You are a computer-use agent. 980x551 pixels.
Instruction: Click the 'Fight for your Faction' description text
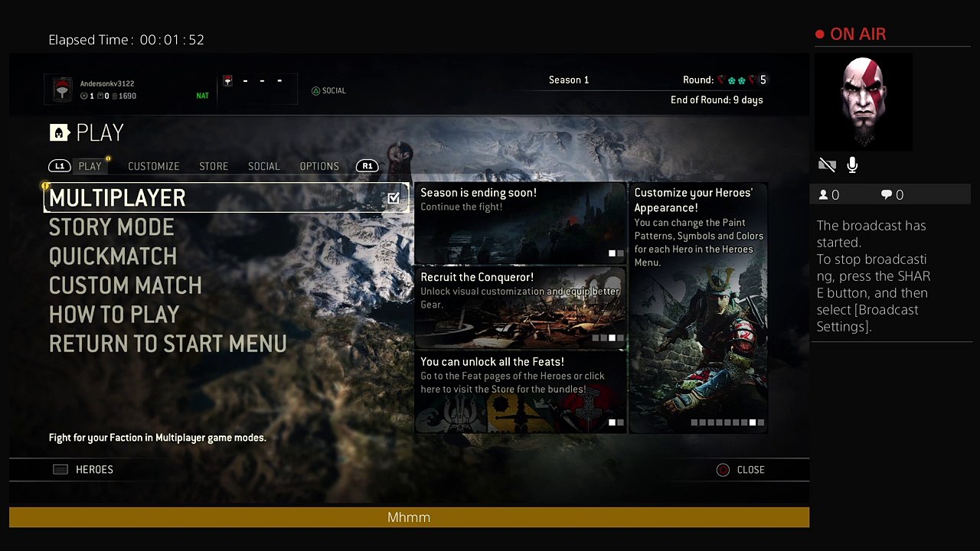[x=157, y=438]
